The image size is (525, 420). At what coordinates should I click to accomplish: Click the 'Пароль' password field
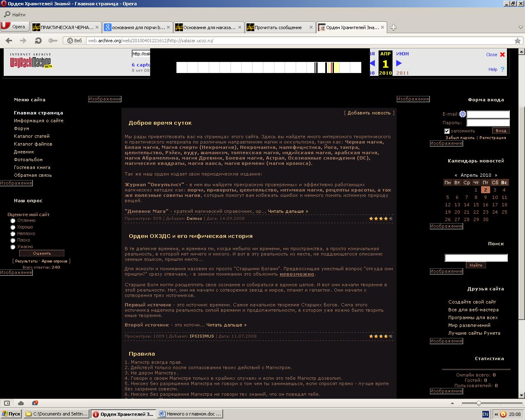[x=488, y=123]
